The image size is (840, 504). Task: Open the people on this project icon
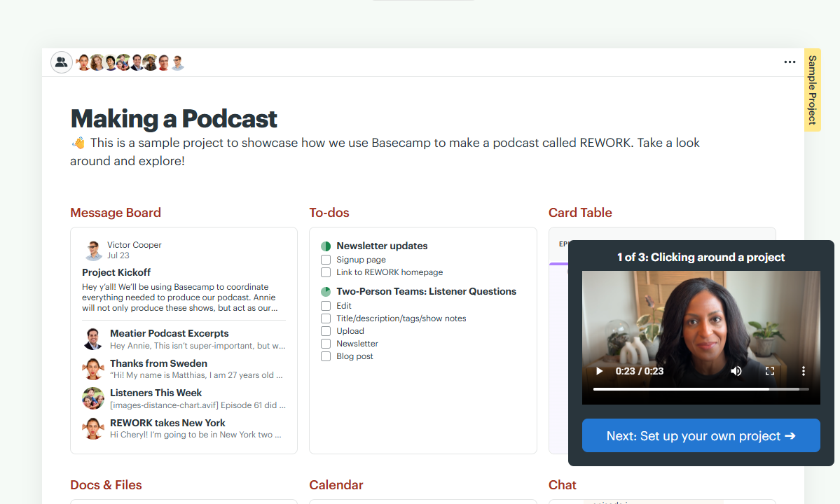tap(62, 62)
